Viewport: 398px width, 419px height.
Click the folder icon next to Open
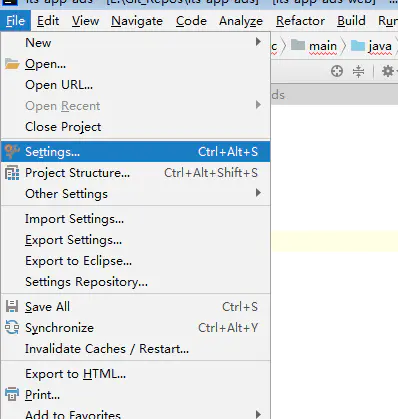tap(12, 63)
